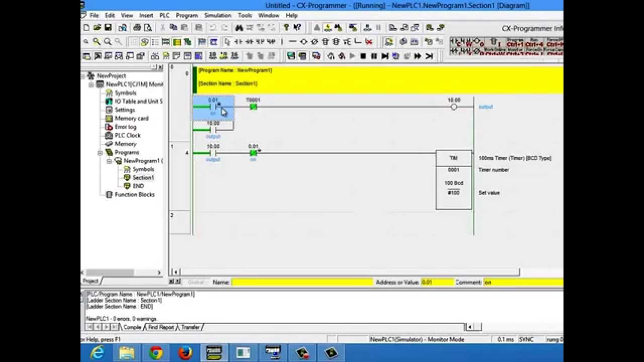This screenshot has width=644, height=362.
Task: Click the simulation Step Run button
Action: coord(385,56)
